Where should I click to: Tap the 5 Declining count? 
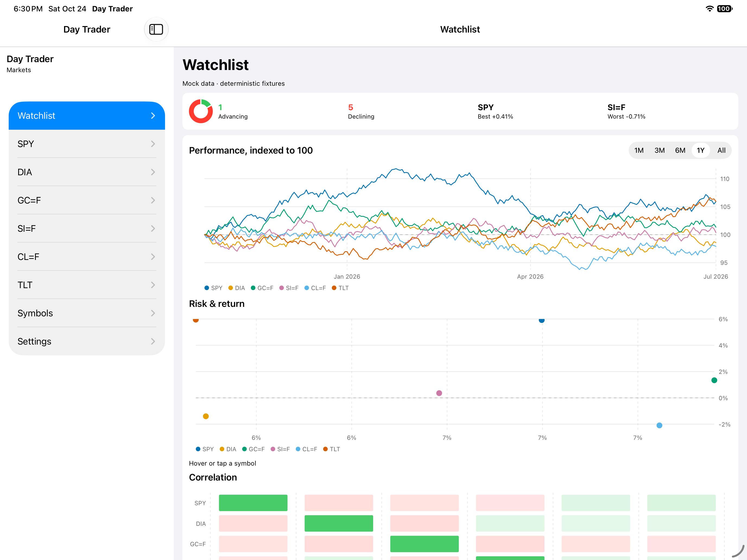[361, 112]
